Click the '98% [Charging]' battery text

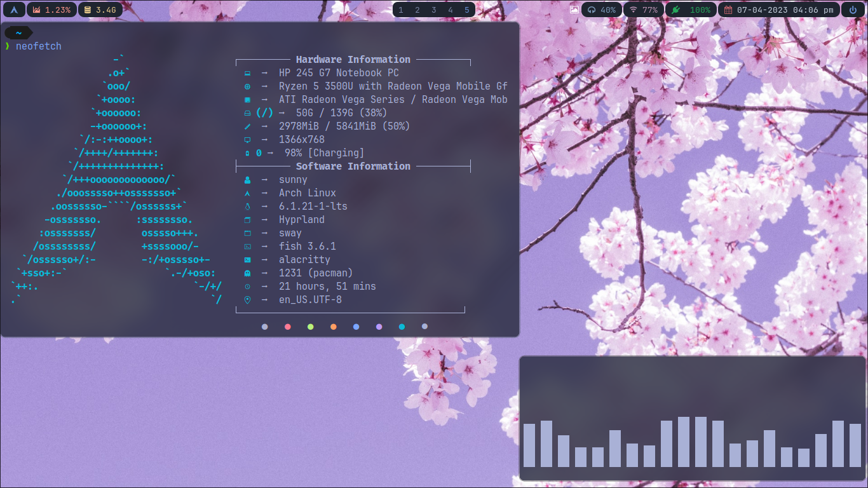click(325, 153)
